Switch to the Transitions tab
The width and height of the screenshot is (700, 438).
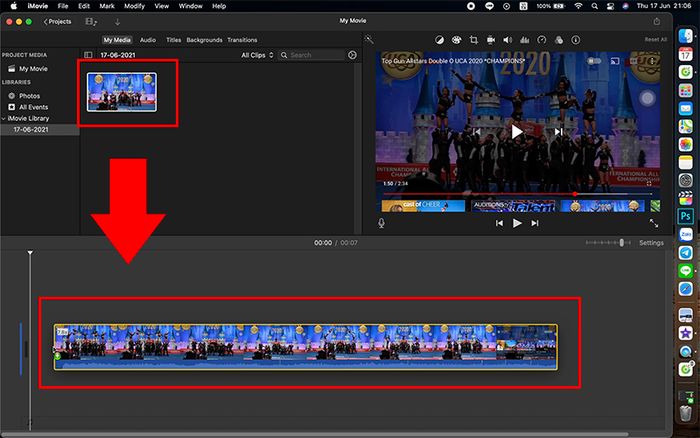242,40
